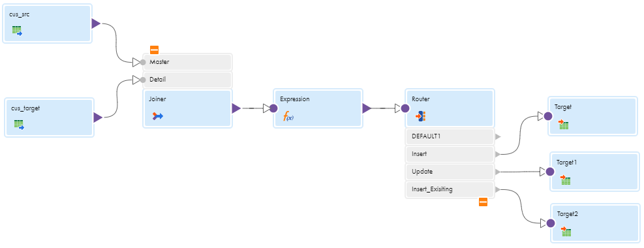Screen dimensions: 644x248
Task: Click the cus_src purple output port arrow
Action: [96, 23]
